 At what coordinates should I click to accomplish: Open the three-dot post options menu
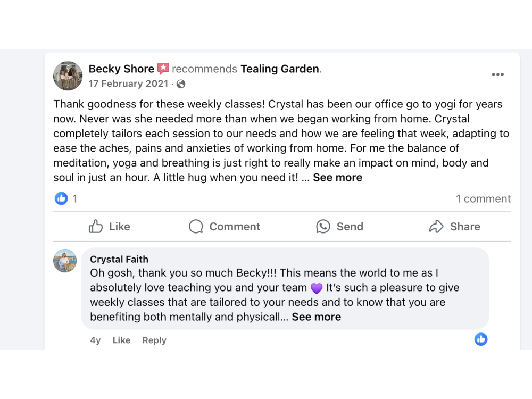(497, 74)
